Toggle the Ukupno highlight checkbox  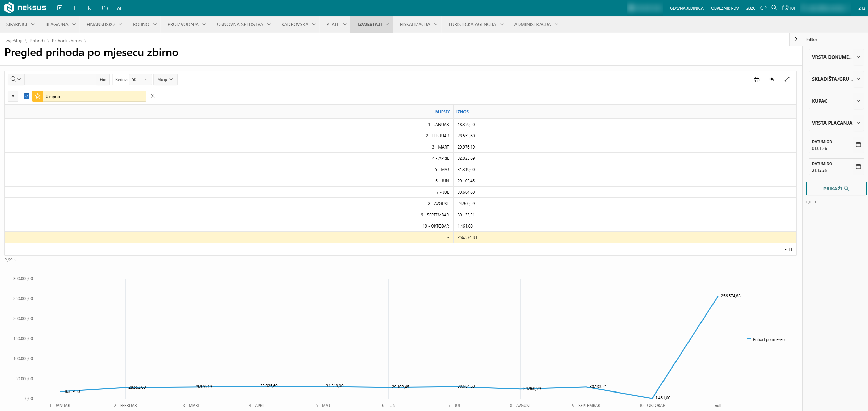pos(27,96)
